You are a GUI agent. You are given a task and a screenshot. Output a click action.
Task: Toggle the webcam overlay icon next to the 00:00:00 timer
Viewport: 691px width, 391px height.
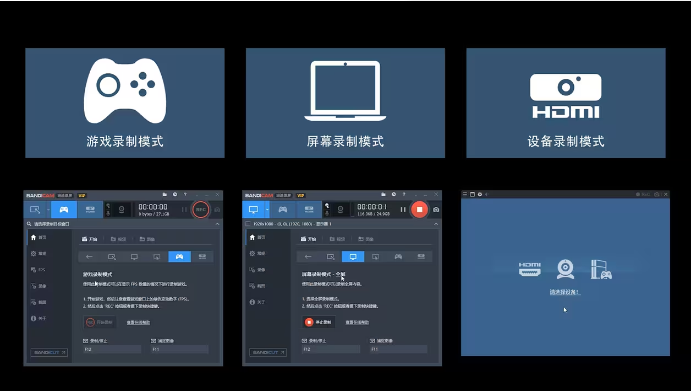[122, 210]
